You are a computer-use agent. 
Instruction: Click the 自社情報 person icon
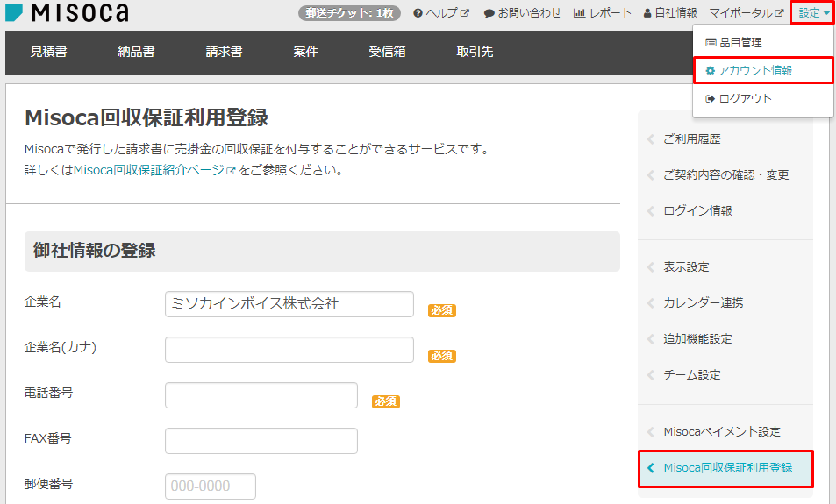(647, 13)
